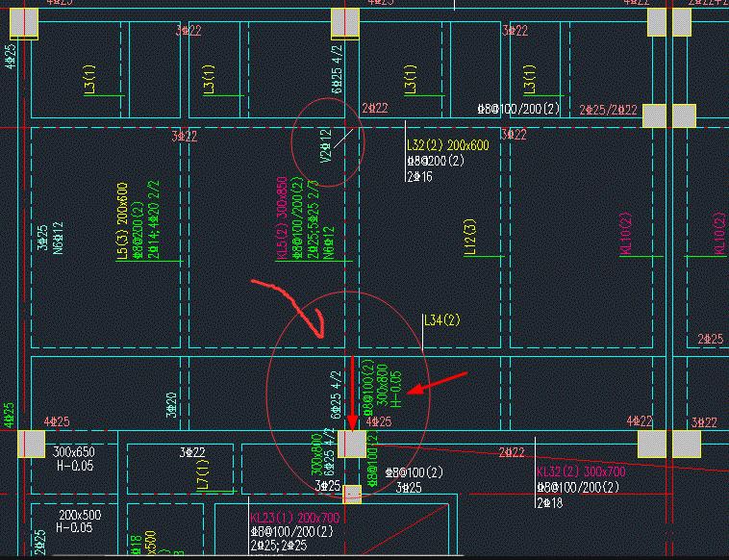Click the yellow 'L34(2)' beam label
The height and width of the screenshot is (560, 729).
(x=442, y=320)
